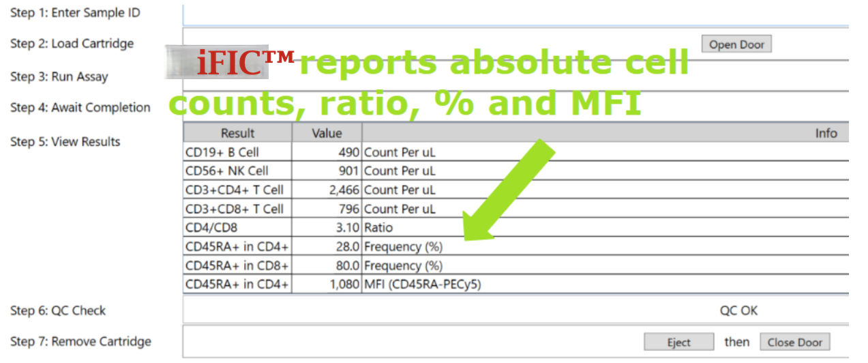Click the value 80.0
This screenshot has width=868, height=363.
pos(348,265)
